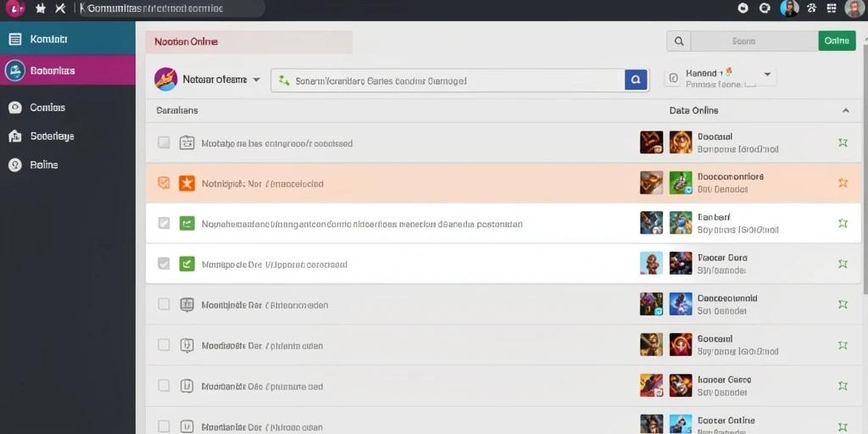868x434 pixels.
Task: Open the 'Netear ofeams' dropdown arrow
Action: point(256,80)
